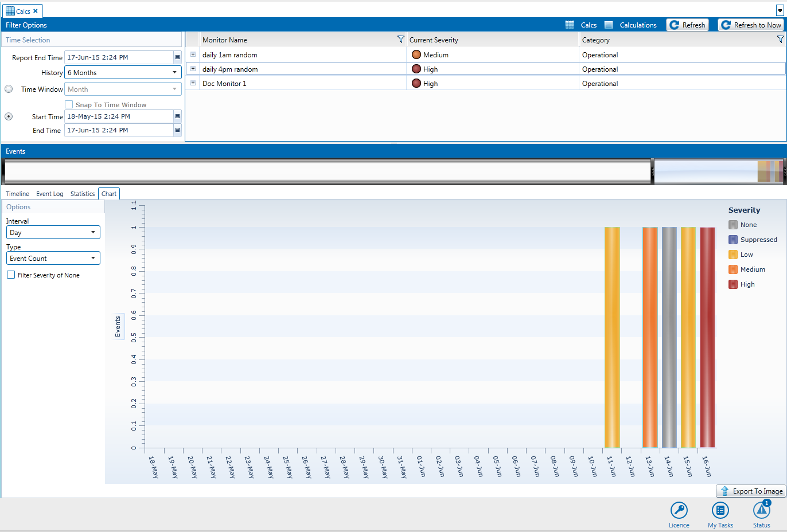Viewport: 787px width, 532px height.
Task: Switch to the Event Log tab
Action: click(50, 194)
